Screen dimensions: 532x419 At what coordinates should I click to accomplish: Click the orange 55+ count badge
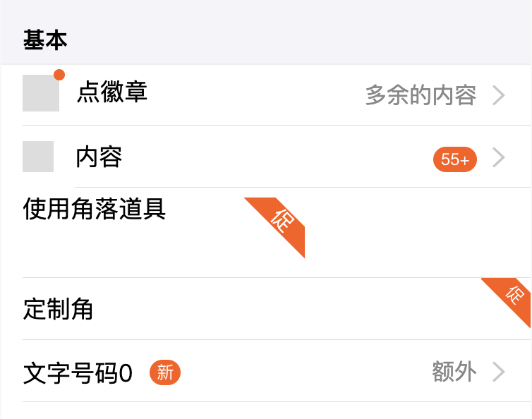pos(454,159)
